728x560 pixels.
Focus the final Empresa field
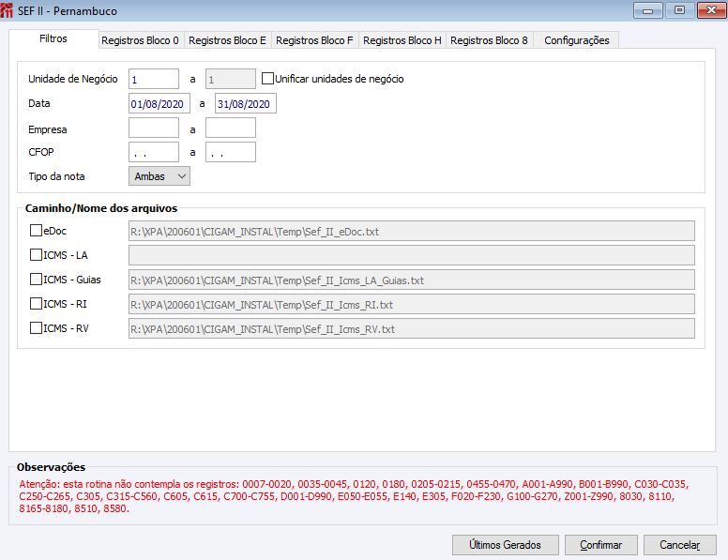click(231, 128)
